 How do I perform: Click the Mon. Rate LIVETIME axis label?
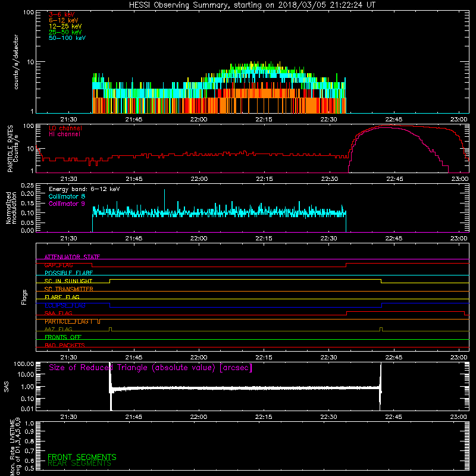point(15,446)
